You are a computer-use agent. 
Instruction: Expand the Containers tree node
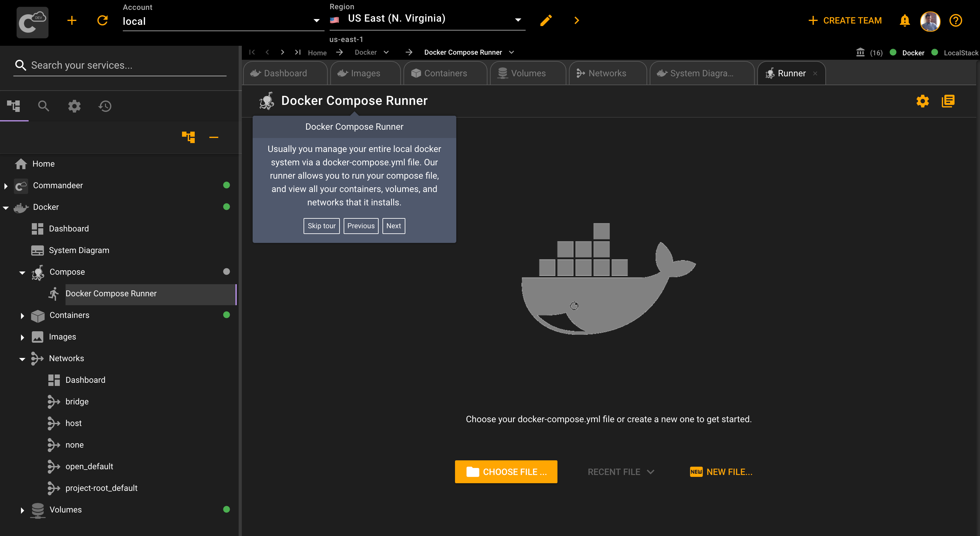coord(22,315)
